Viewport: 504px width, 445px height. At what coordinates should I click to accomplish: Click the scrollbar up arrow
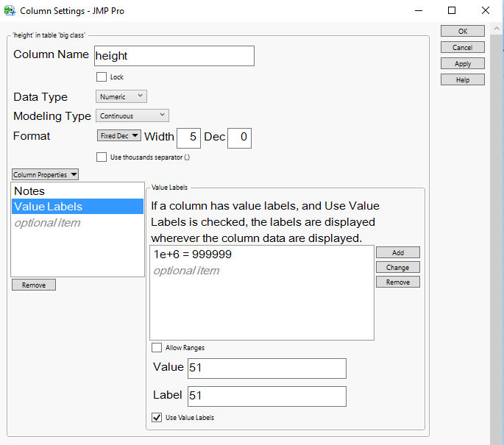tap(497, 29)
